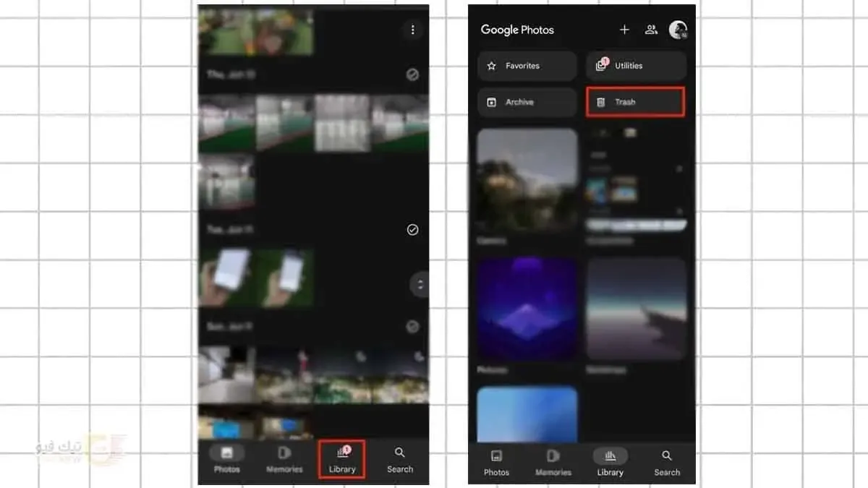This screenshot has width=868, height=488.
Task: Open Memories tab on the left phone
Action: pos(284,459)
